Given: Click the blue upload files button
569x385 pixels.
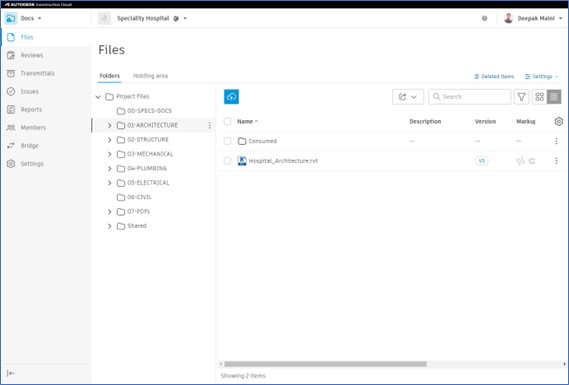Looking at the screenshot, I should pyautogui.click(x=232, y=97).
